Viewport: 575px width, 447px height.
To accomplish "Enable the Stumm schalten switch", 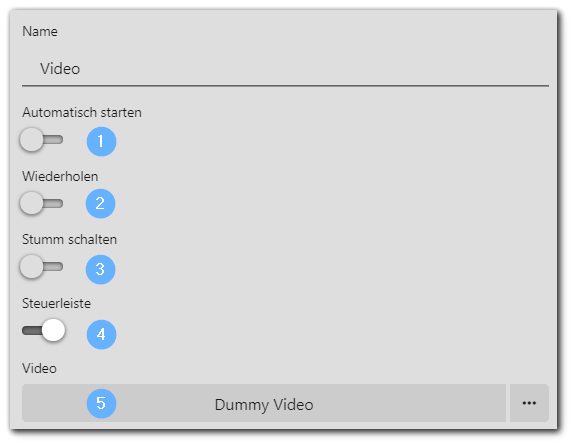I will click(42, 267).
